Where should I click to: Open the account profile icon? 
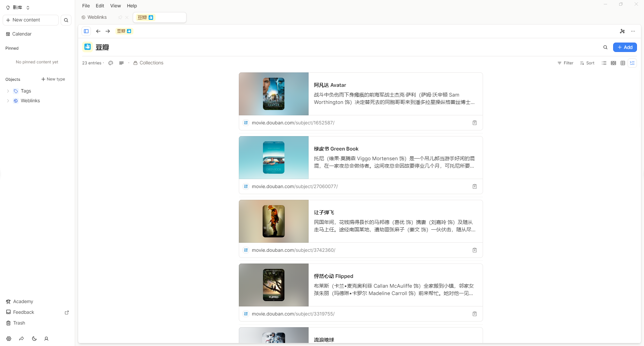tap(46, 339)
